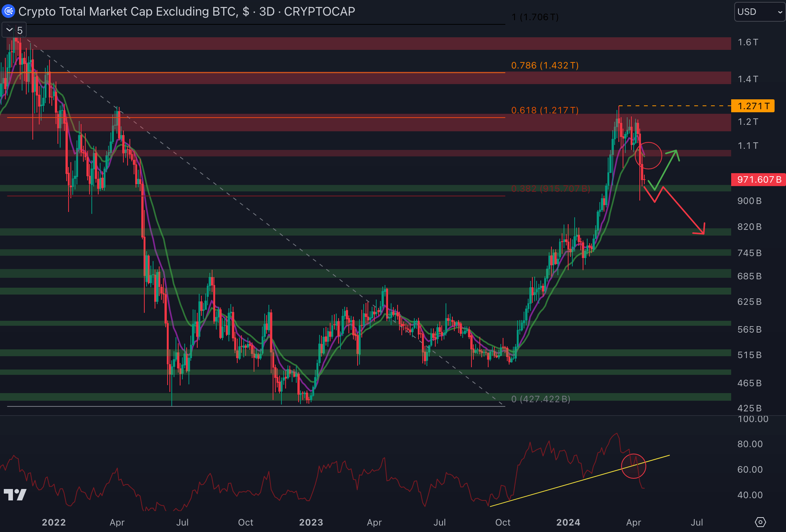The width and height of the screenshot is (786, 532).
Task: Select the 1 (1.706 T) Fibonacci label
Action: coord(535,17)
